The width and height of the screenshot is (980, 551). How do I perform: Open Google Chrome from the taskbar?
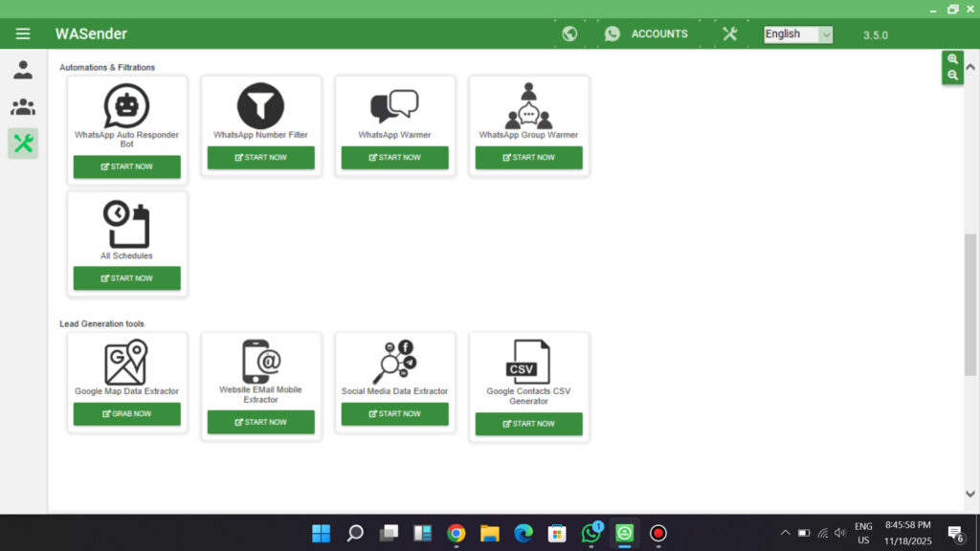457,533
